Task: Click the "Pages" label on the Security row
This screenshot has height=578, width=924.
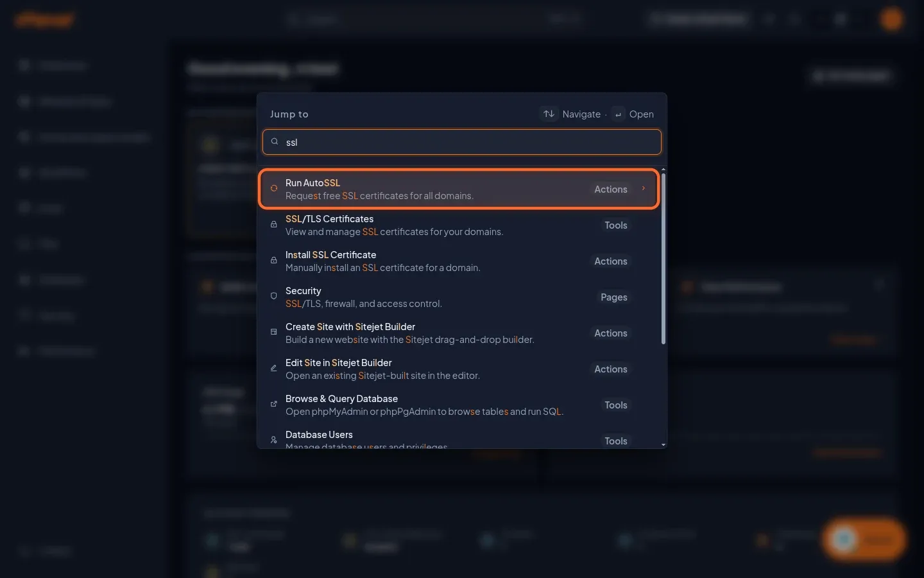Action: [614, 297]
